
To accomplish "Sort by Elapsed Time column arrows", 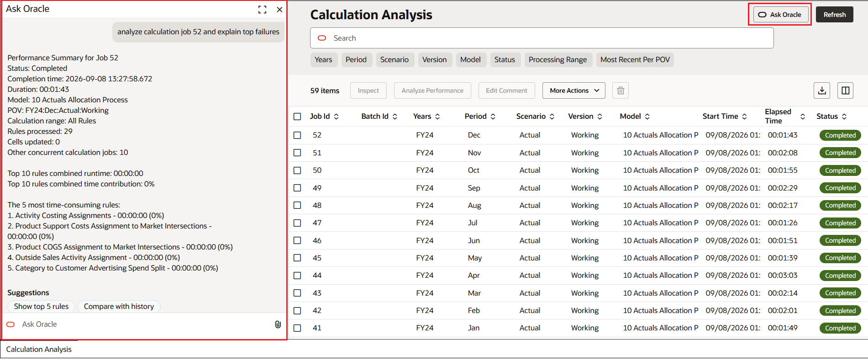I will (x=803, y=117).
